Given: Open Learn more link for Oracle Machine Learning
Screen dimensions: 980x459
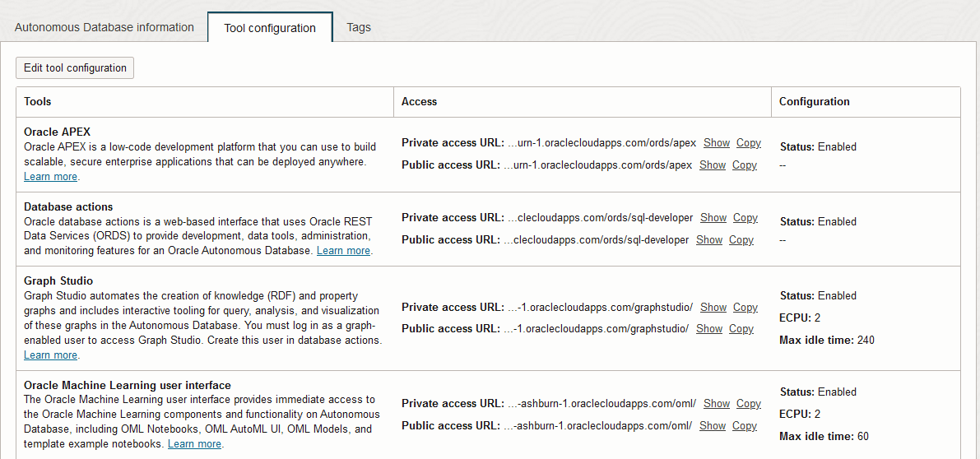Looking at the screenshot, I should [194, 444].
